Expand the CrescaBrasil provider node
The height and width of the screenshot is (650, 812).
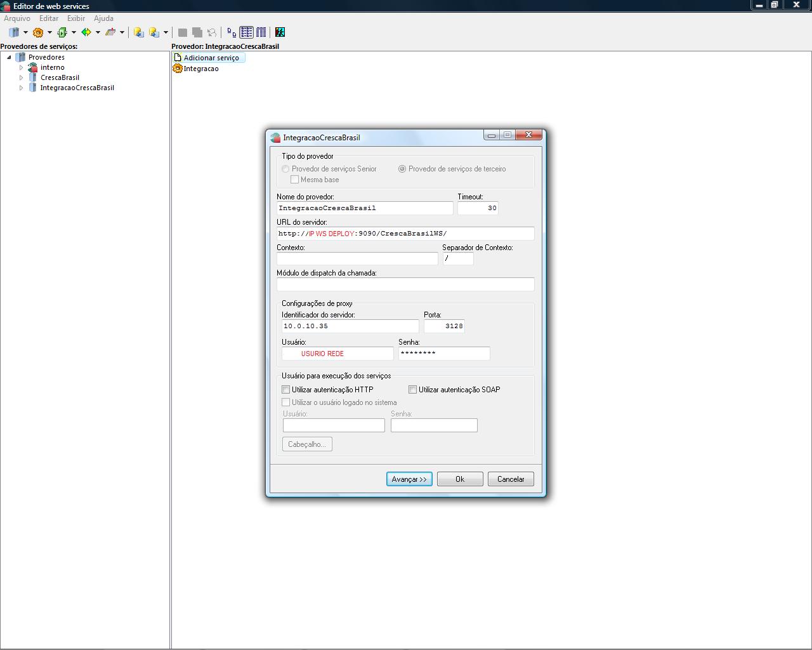tap(21, 77)
